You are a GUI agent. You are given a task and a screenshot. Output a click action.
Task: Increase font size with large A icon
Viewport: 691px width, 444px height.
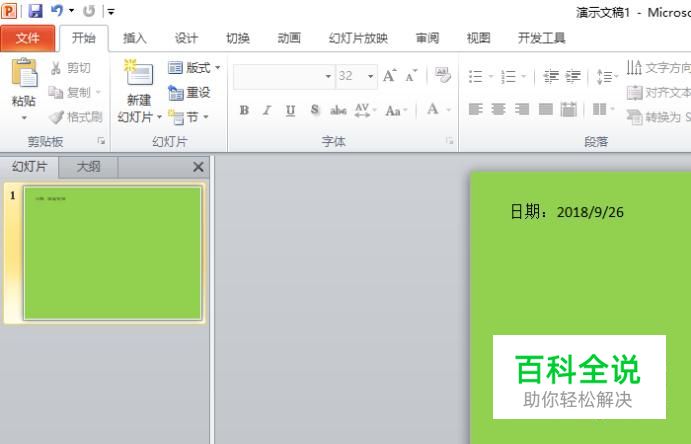390,76
